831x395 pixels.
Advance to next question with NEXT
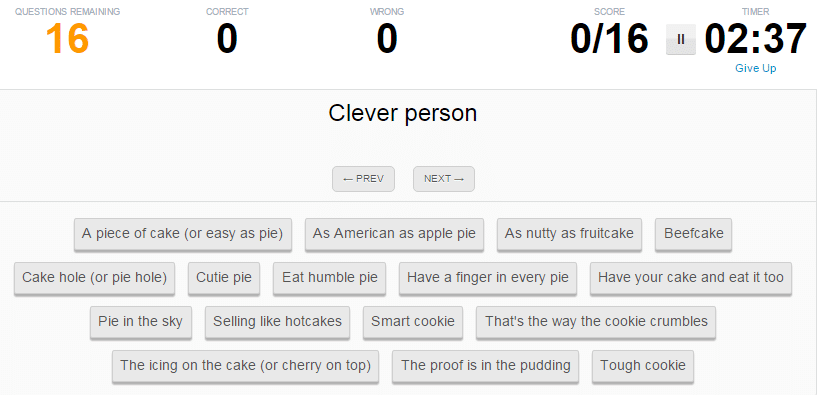[x=444, y=179]
